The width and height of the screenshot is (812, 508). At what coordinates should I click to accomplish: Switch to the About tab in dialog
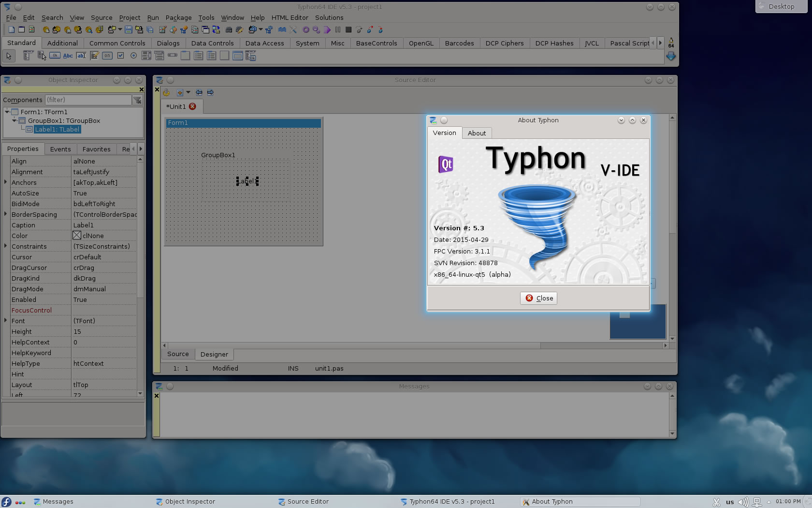click(477, 133)
